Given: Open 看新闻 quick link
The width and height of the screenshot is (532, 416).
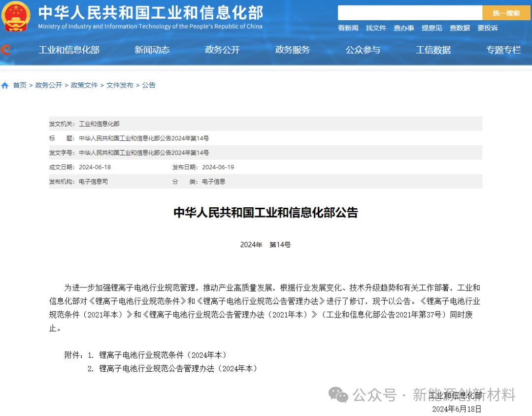Looking at the screenshot, I should pyautogui.click(x=348, y=28).
